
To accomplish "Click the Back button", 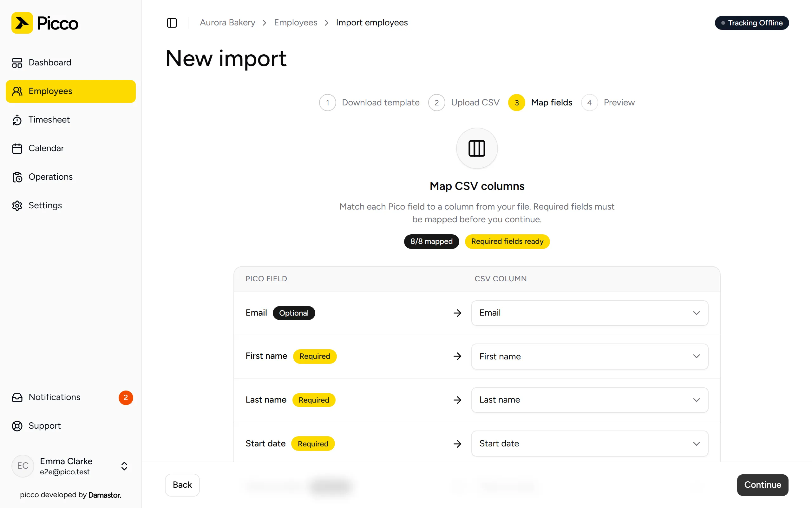I will (182, 485).
